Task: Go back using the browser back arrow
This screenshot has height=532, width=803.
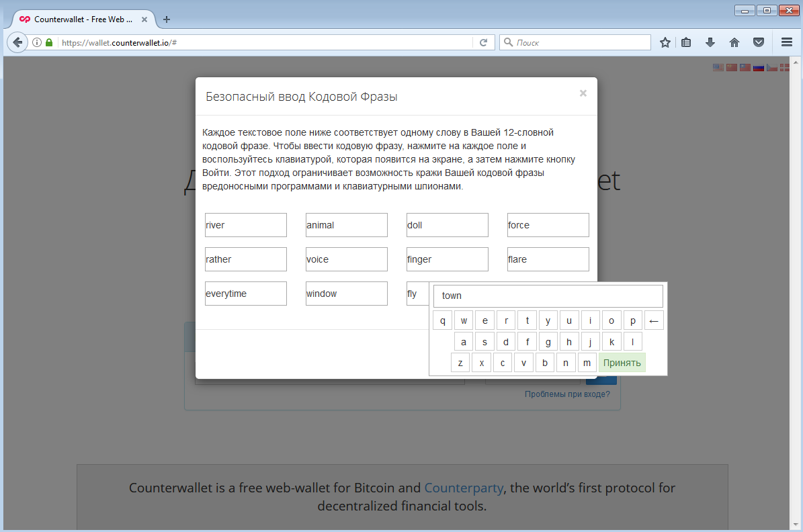Action: (x=17, y=42)
